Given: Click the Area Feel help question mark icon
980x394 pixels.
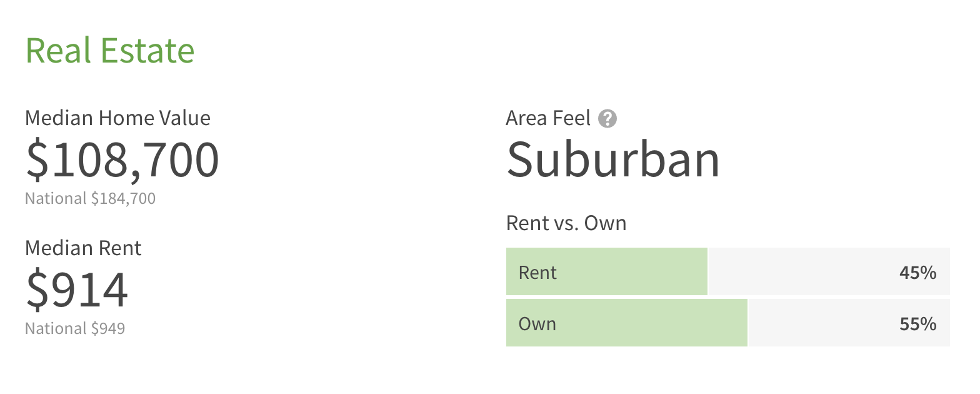Looking at the screenshot, I should (607, 118).
